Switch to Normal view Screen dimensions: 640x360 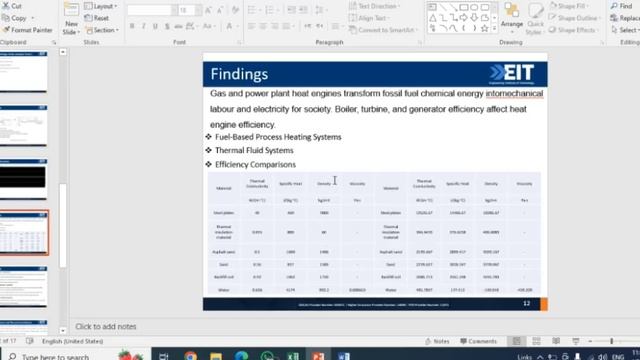click(x=517, y=341)
